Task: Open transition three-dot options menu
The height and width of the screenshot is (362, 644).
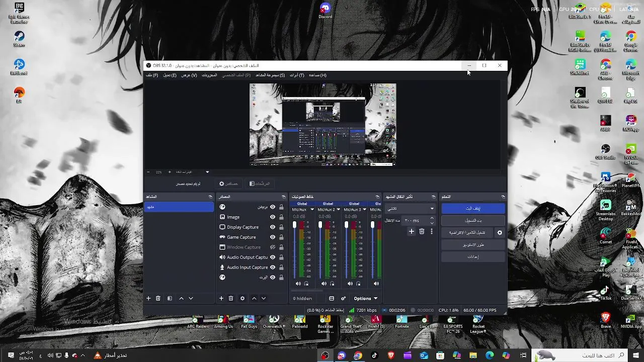Action: coord(431,231)
